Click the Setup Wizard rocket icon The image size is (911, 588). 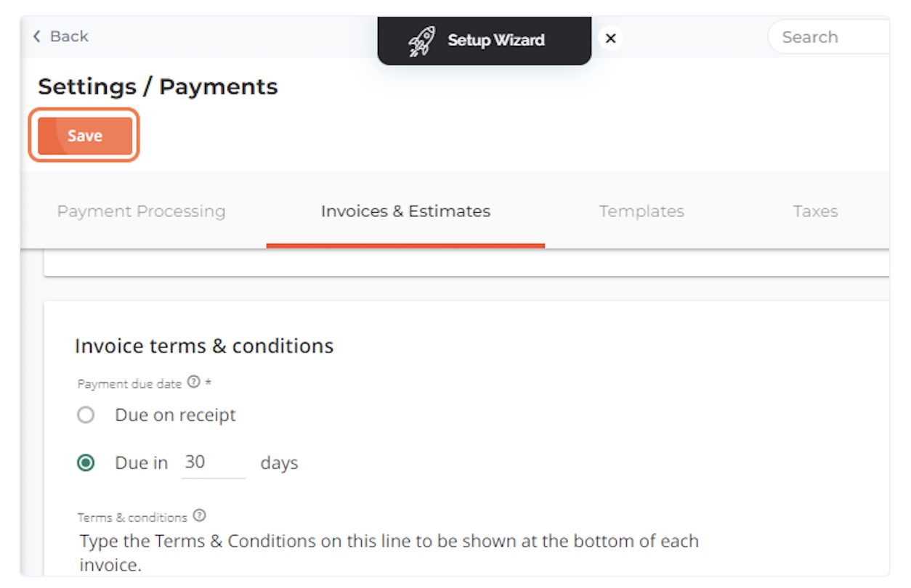click(x=420, y=40)
